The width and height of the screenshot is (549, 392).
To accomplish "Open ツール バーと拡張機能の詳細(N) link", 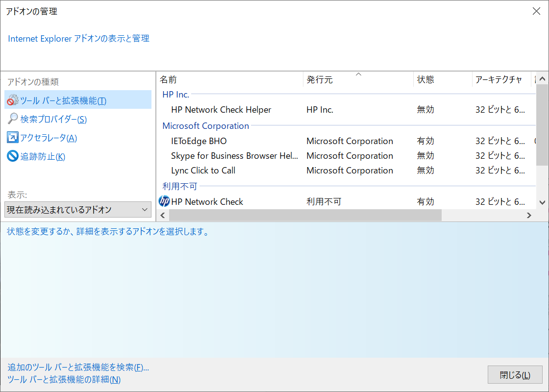I will pos(64,379).
